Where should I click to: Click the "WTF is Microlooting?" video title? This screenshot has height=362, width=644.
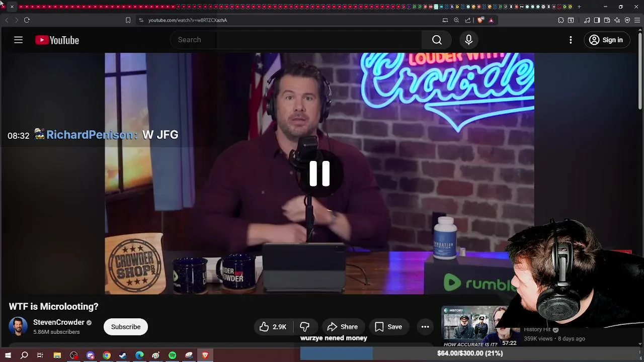tap(53, 306)
